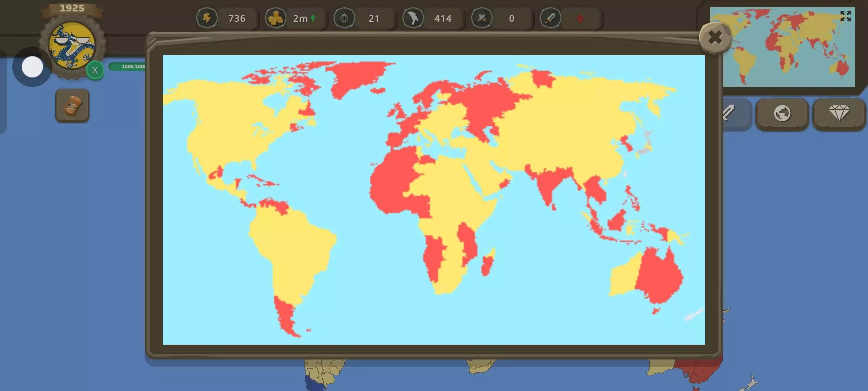868x391 pixels.
Task: Close the large world map popup
Action: point(715,38)
